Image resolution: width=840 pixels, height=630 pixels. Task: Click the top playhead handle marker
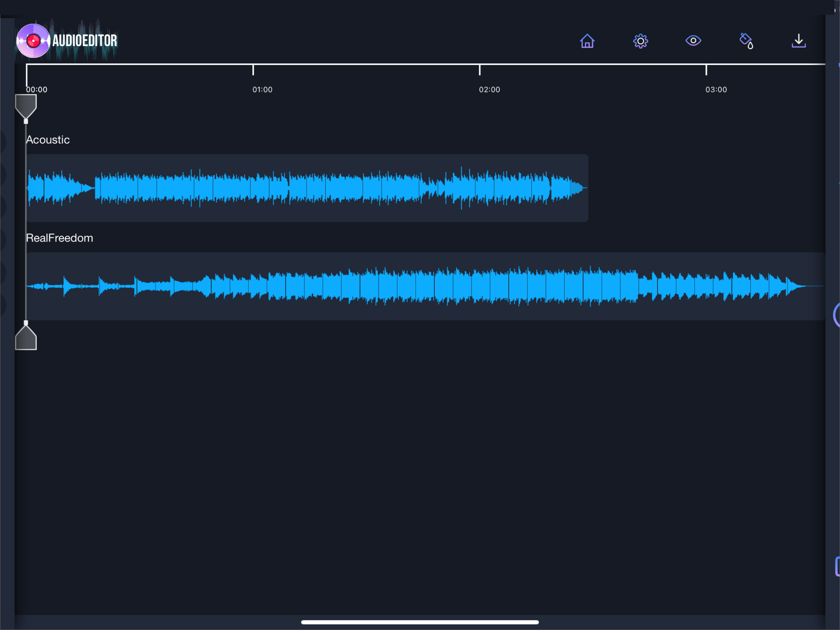coord(26,106)
